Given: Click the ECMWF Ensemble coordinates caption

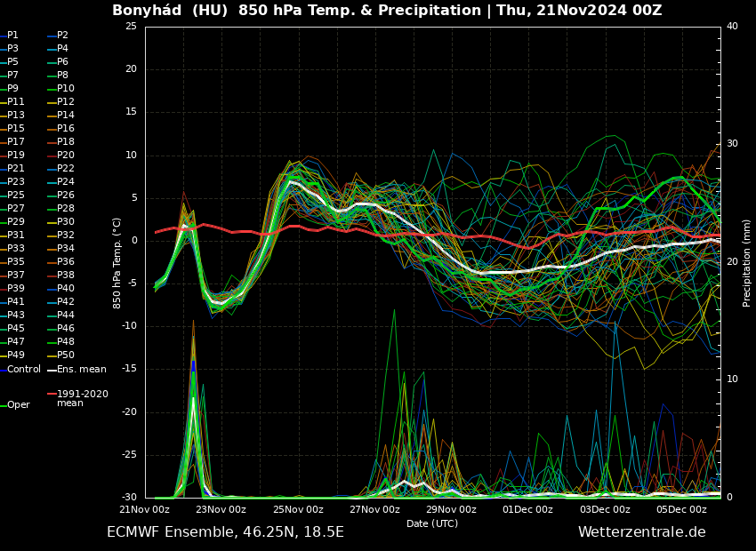Looking at the screenshot, I should click(x=225, y=532).
